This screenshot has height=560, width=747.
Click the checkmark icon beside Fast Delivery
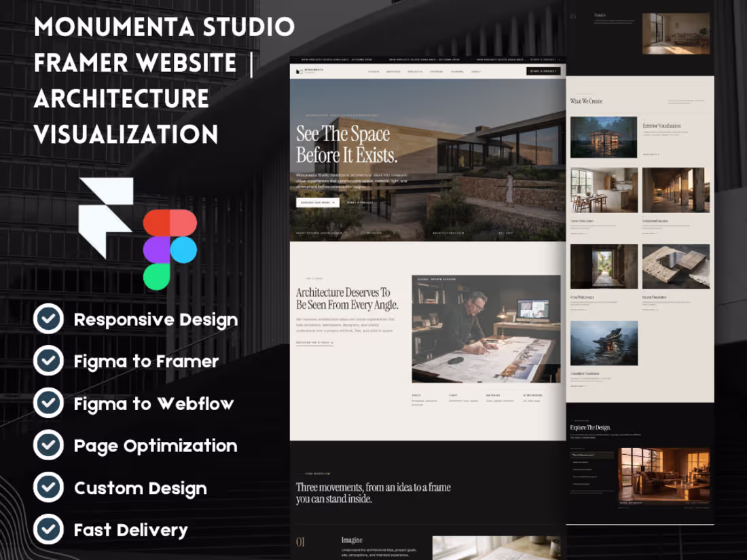[x=49, y=529]
